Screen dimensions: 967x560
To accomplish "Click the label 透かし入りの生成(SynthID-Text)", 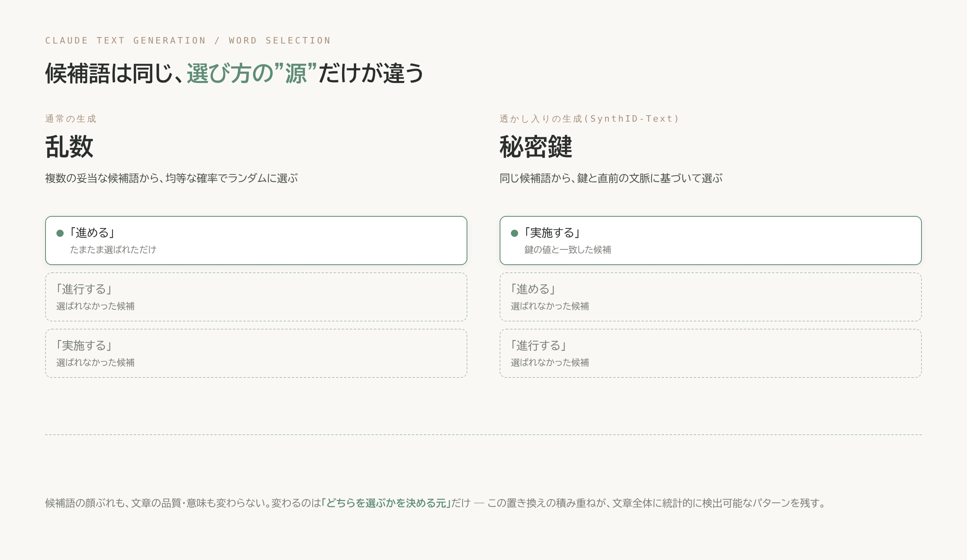I will 589,119.
